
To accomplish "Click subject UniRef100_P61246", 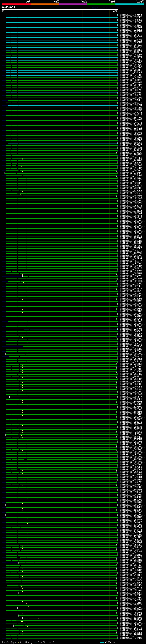I will pos(131,321).
